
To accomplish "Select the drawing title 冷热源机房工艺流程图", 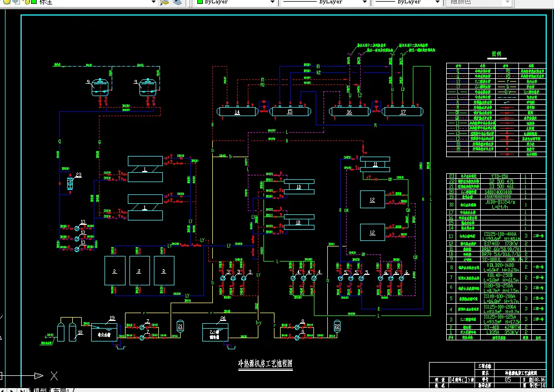I will [266, 363].
